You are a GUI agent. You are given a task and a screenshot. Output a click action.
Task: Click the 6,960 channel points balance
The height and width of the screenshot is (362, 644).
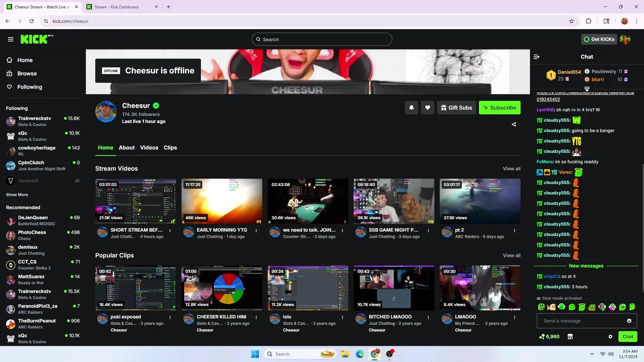click(549, 337)
